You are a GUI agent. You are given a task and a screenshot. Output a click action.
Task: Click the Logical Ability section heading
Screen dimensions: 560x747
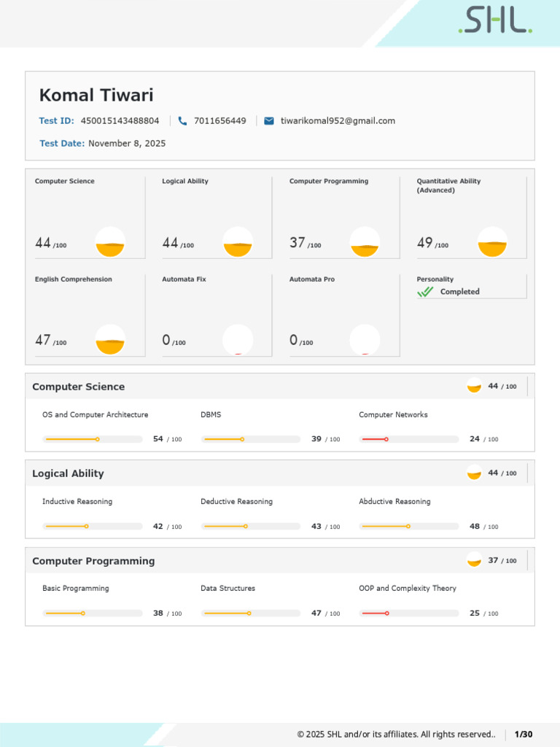68,473
